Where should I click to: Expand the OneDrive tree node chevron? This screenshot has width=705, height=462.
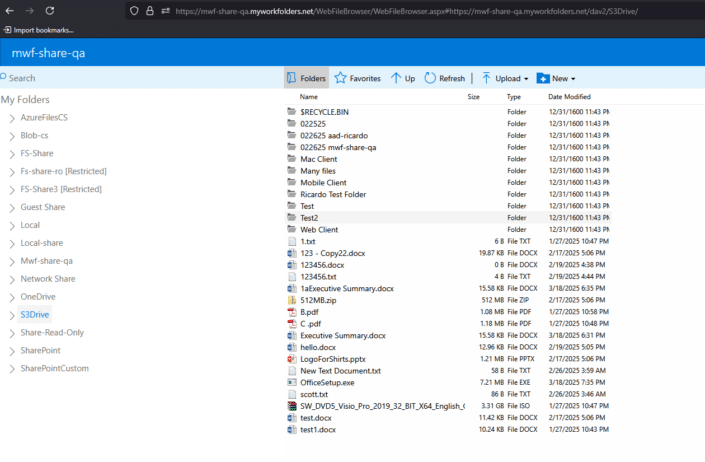pos(11,297)
